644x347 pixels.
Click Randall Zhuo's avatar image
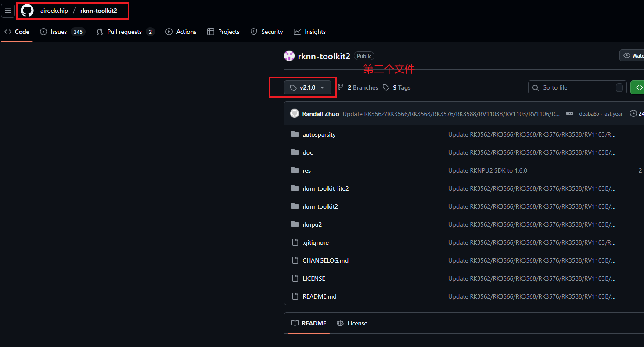(x=295, y=113)
